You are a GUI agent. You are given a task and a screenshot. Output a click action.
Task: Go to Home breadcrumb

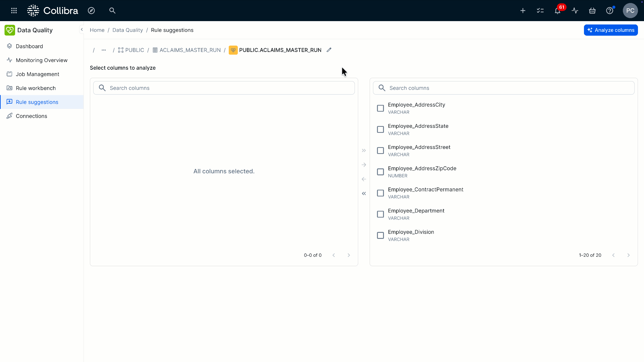(x=97, y=30)
